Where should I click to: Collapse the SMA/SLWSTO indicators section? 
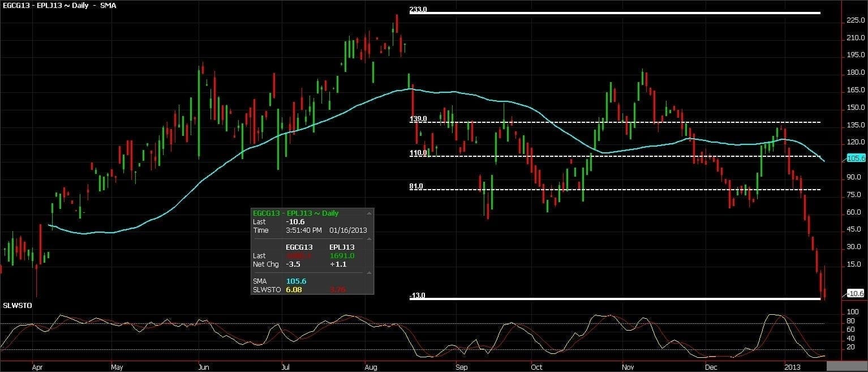[x=369, y=273]
